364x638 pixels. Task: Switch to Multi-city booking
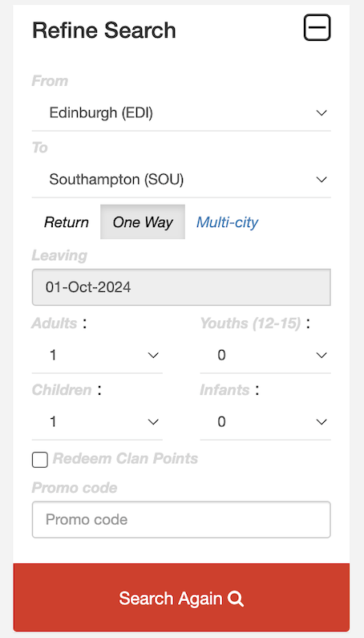point(227,222)
